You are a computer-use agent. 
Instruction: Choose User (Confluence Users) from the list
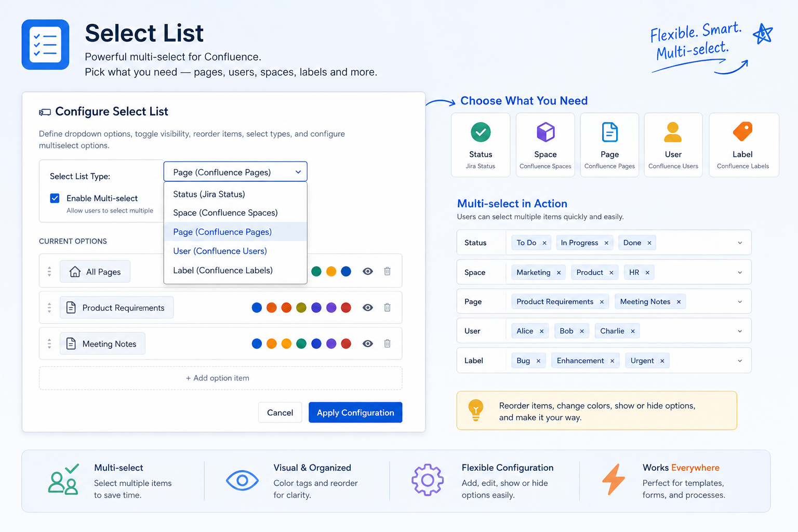pos(235,251)
